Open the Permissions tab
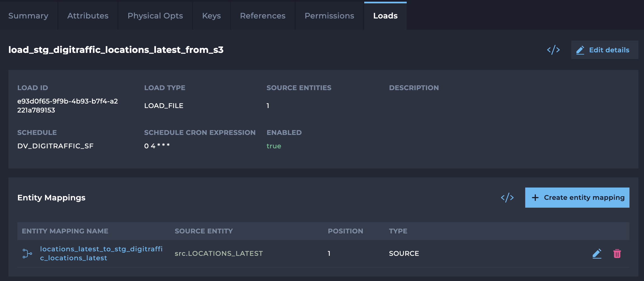Viewport: 644px width, 281px height. (329, 16)
